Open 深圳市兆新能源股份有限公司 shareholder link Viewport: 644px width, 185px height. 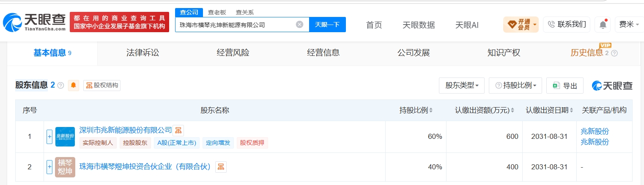pyautogui.click(x=126, y=130)
